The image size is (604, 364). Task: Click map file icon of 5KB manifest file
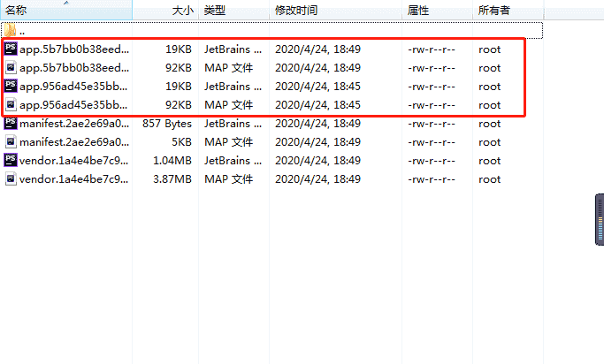point(11,141)
